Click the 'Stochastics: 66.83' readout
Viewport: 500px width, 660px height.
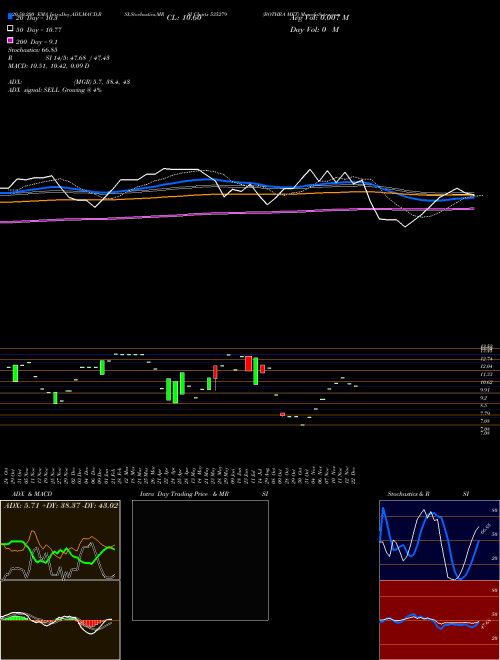coord(33,50)
